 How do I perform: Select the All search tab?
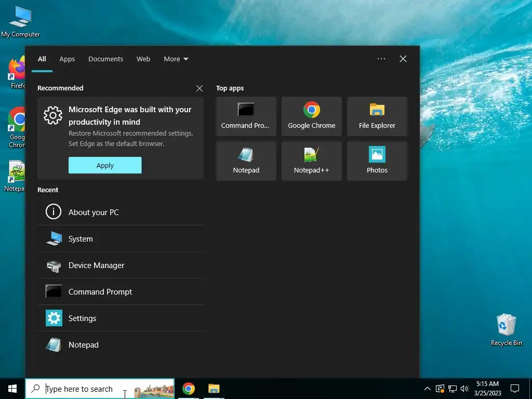point(42,59)
